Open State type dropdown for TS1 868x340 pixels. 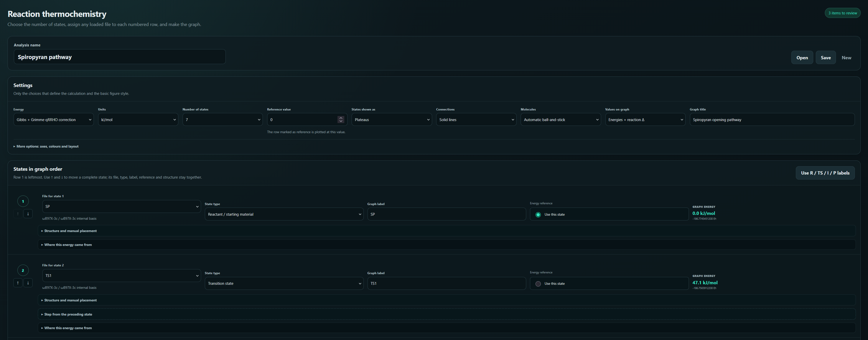(x=284, y=284)
